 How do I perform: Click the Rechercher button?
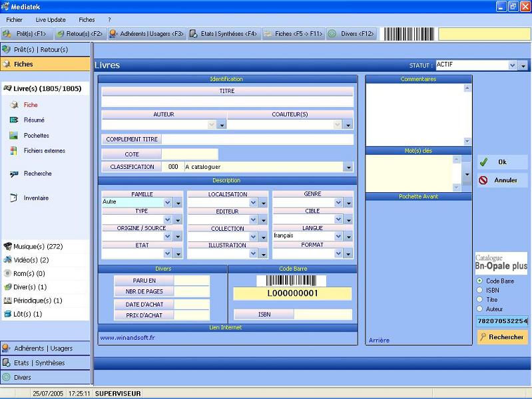pyautogui.click(x=502, y=337)
